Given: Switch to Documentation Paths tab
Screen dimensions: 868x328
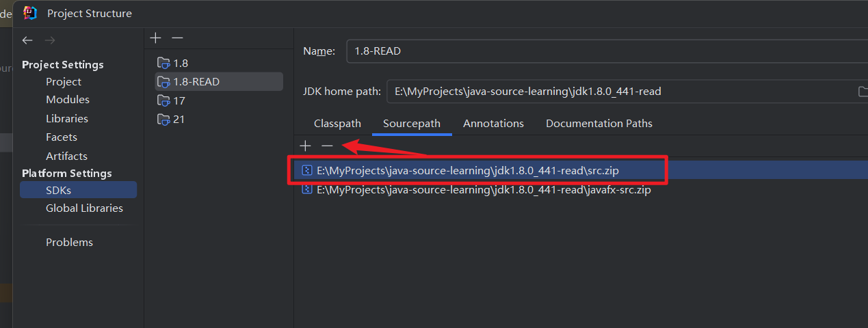Looking at the screenshot, I should [599, 124].
